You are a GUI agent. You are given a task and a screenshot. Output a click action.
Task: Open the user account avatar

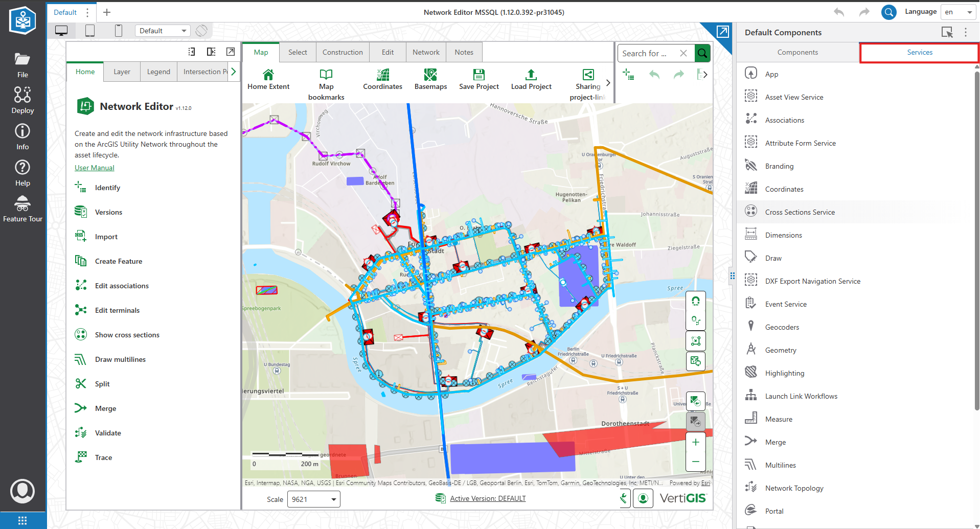point(22,491)
